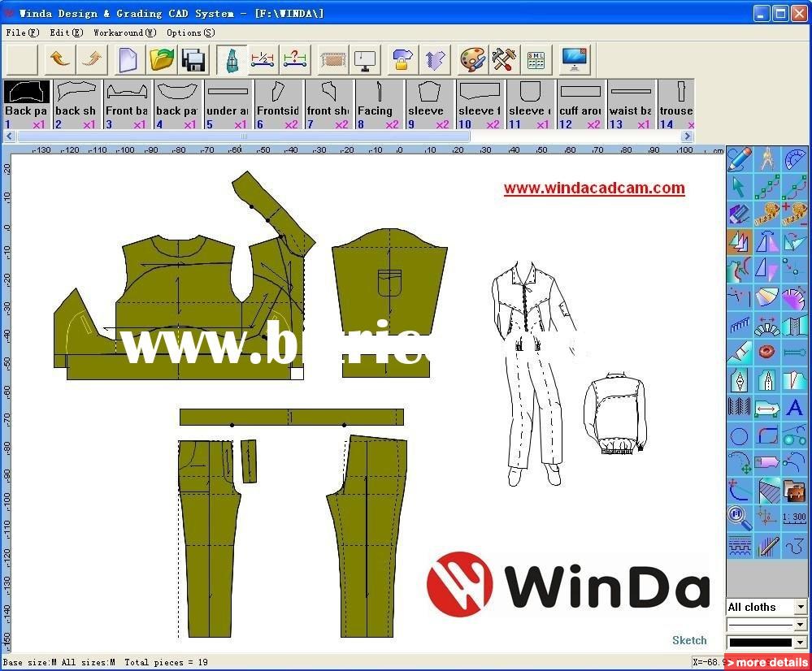Open the SML size table icon
This screenshot has width=812, height=671.
[536, 59]
